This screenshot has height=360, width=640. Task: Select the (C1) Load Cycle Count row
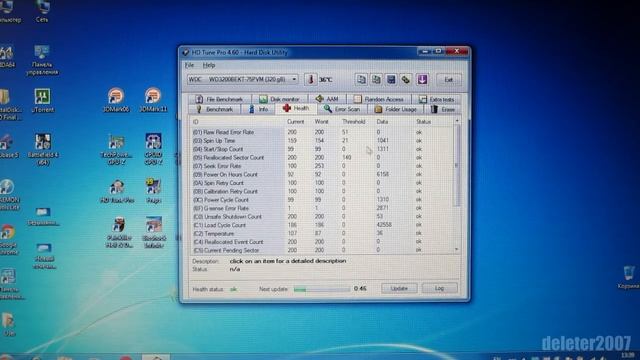(x=322, y=225)
